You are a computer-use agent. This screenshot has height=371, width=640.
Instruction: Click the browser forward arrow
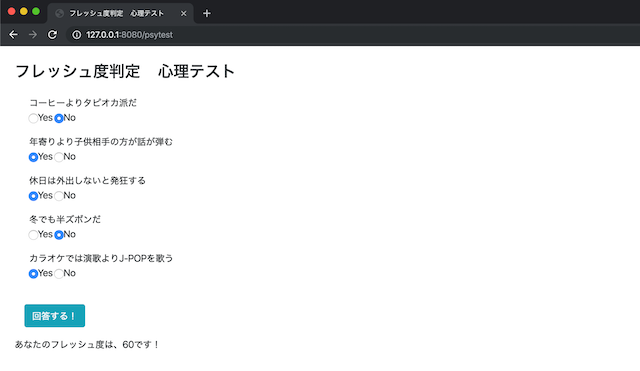33,35
